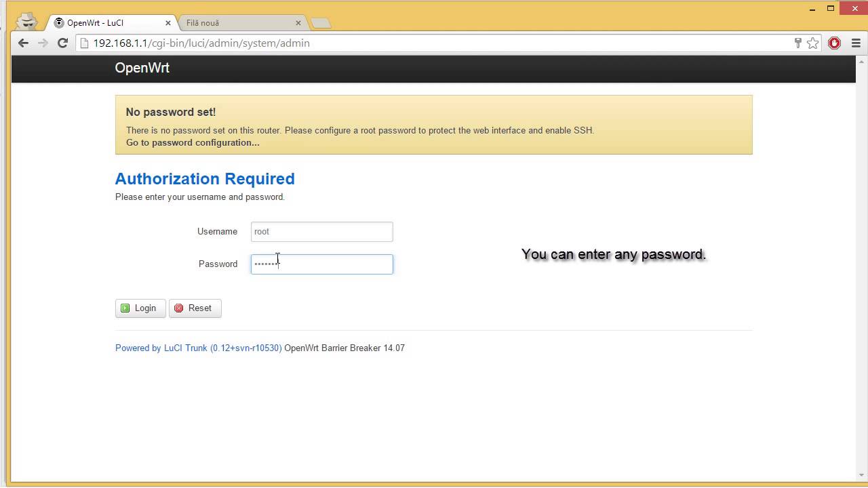Open a new tab with the new-tab button
The image size is (868, 488).
(x=321, y=23)
